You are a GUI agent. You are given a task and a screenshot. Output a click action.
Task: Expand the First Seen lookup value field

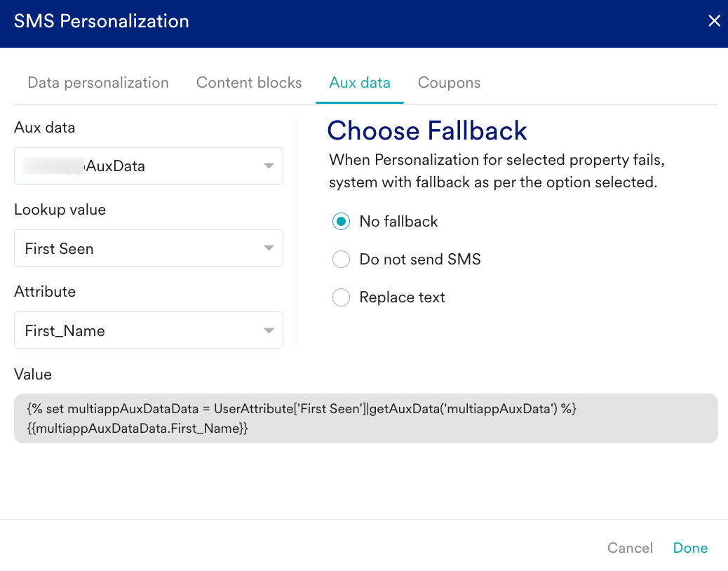pyautogui.click(x=140, y=248)
